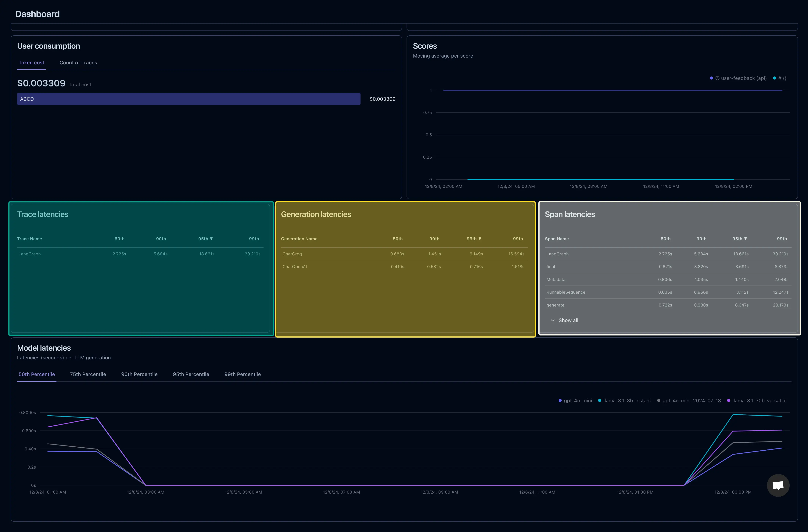The height and width of the screenshot is (532, 808).
Task: Click the generate span row name
Action: (555, 305)
